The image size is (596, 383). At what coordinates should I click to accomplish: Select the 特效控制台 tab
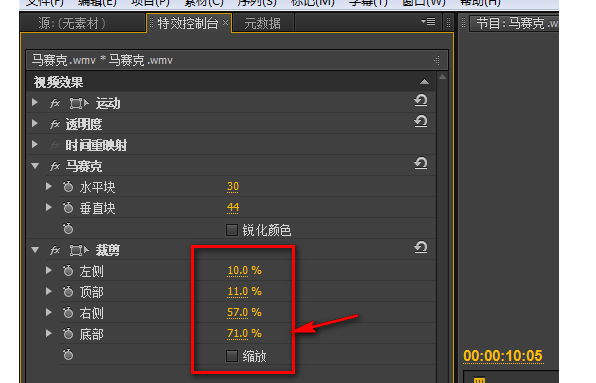coord(188,24)
